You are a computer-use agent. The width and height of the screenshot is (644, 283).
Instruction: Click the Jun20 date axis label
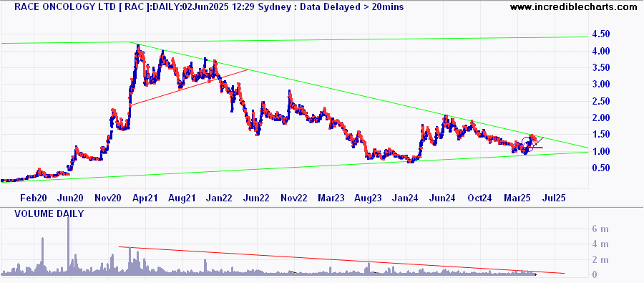pyautogui.click(x=71, y=198)
